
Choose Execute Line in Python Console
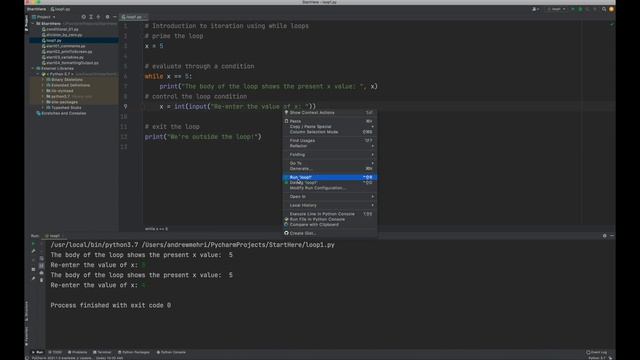click(x=329, y=214)
